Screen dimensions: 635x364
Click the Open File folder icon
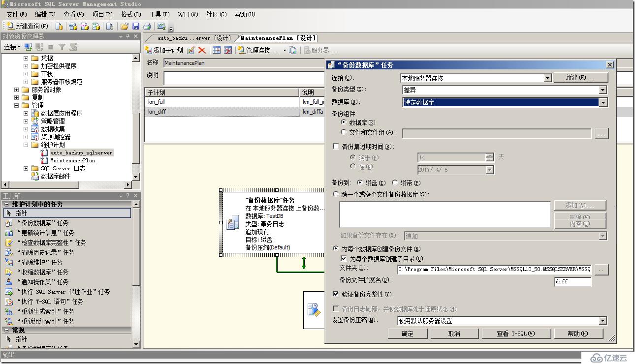124,26
